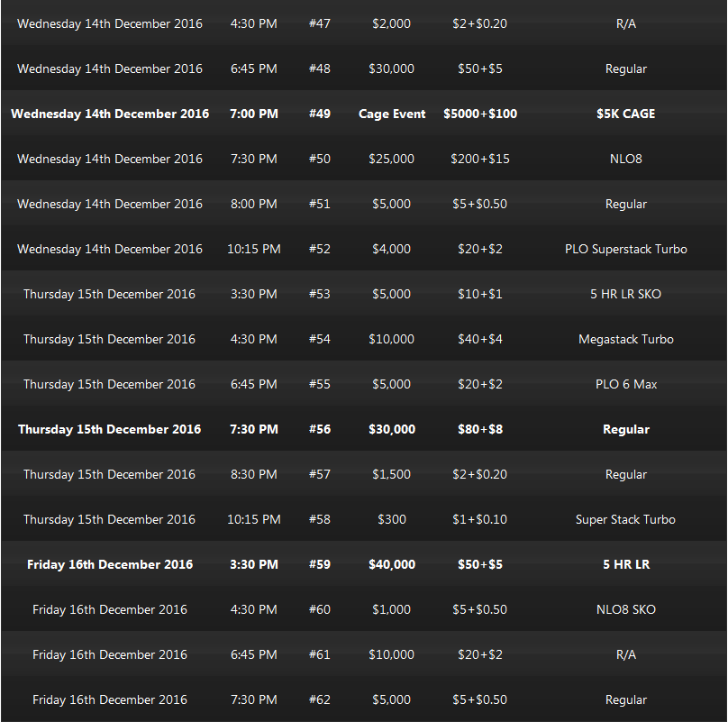Screen dimensions: 728x722
Task: Select event #47 number cell
Action: point(320,23)
